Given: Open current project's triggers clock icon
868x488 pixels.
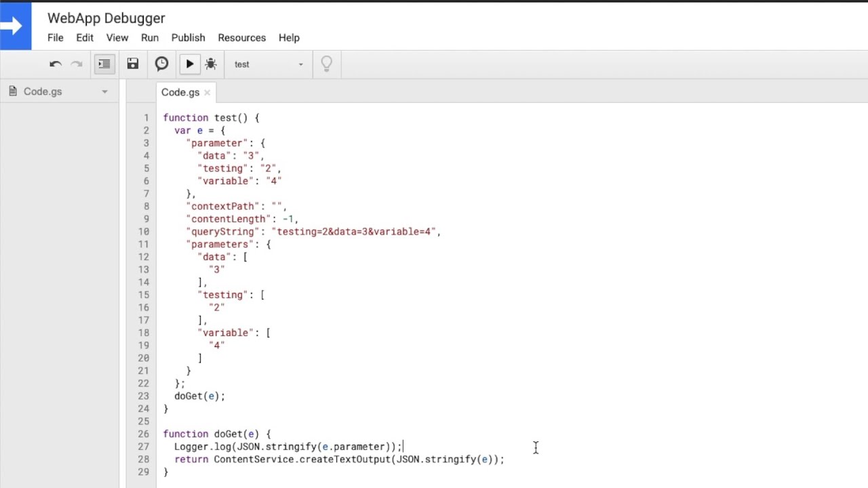Looking at the screenshot, I should [x=161, y=64].
